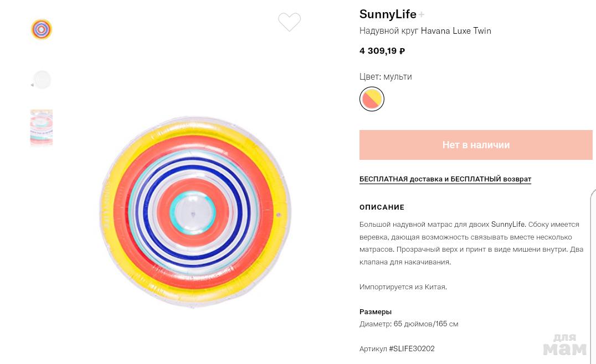Click the price 4 309,19 ₽
This screenshot has width=596, height=364.
[x=382, y=51]
